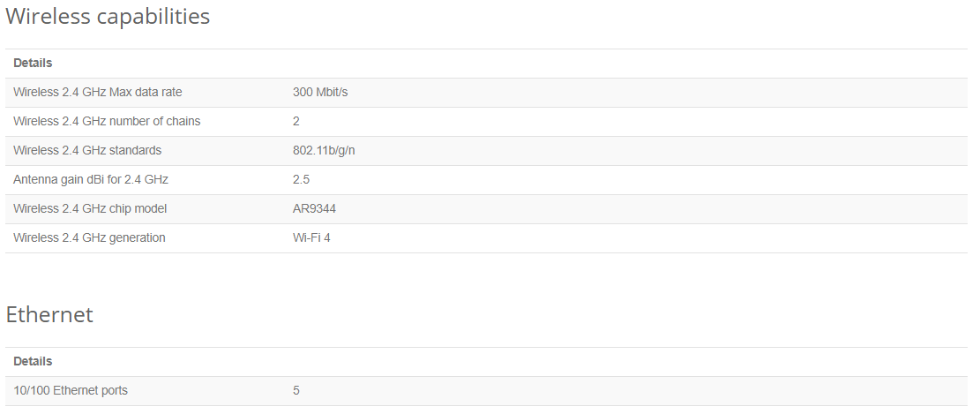Select the Wireless 2.4 GHz Max data rate label
This screenshot has height=414, width=980.
click(x=98, y=92)
